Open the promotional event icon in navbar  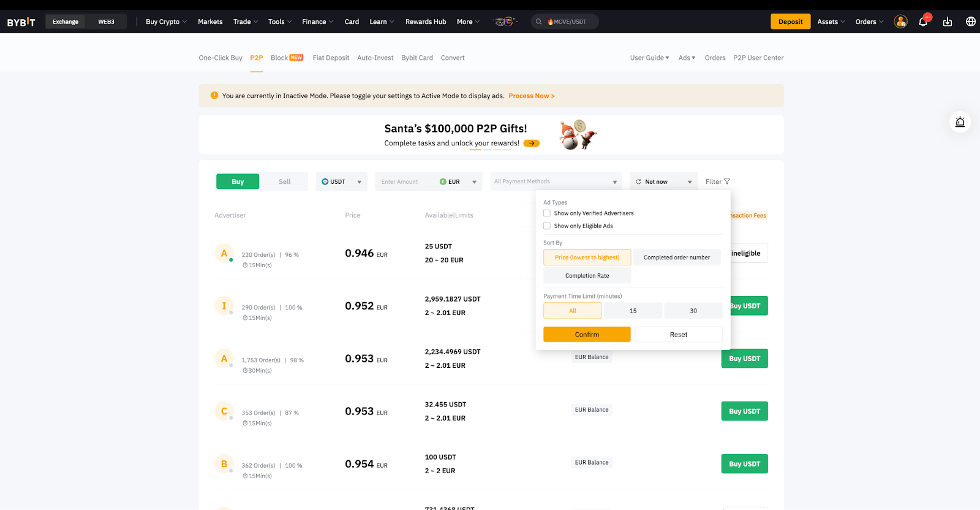pos(505,21)
